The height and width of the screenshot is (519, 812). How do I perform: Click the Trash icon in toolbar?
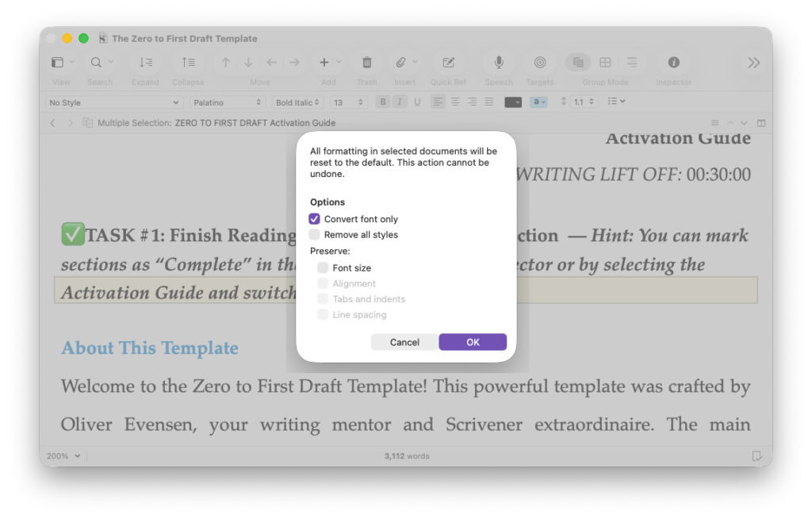(366, 63)
